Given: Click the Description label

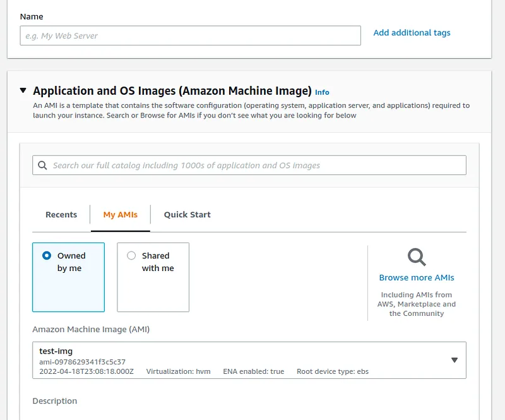Looking at the screenshot, I should (x=55, y=401).
